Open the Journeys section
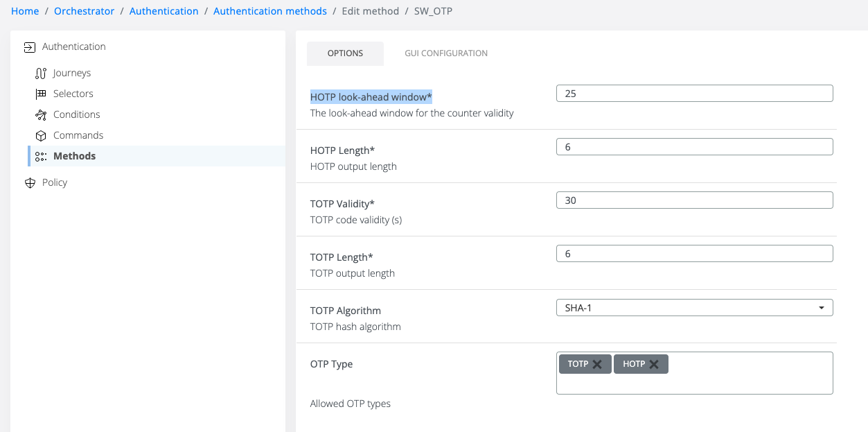The width and height of the screenshot is (868, 432). point(71,73)
